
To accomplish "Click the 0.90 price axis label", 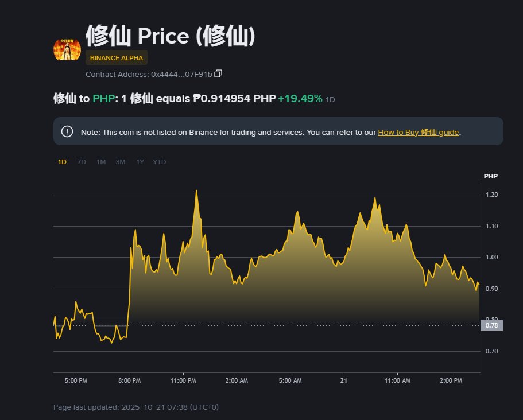I will pyautogui.click(x=491, y=289).
